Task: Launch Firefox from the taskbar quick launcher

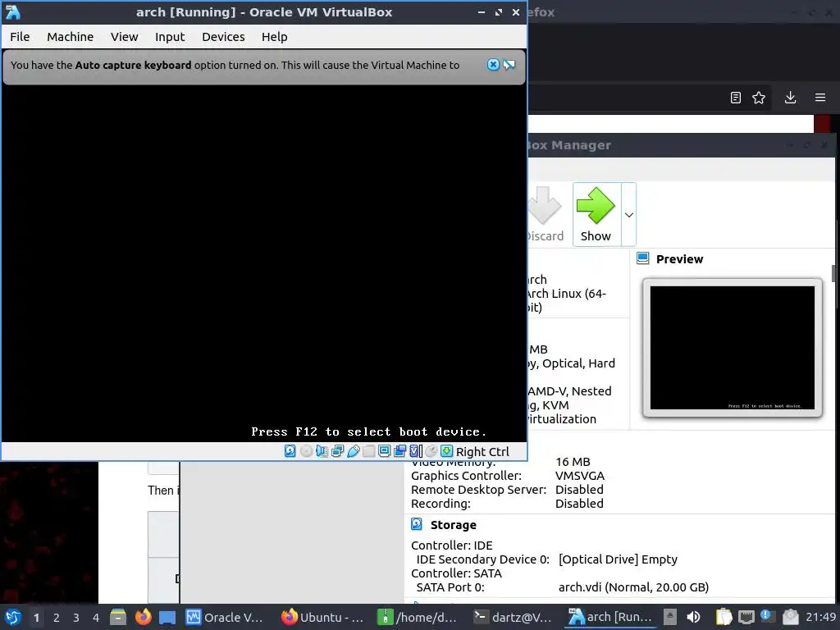Action: point(143,617)
